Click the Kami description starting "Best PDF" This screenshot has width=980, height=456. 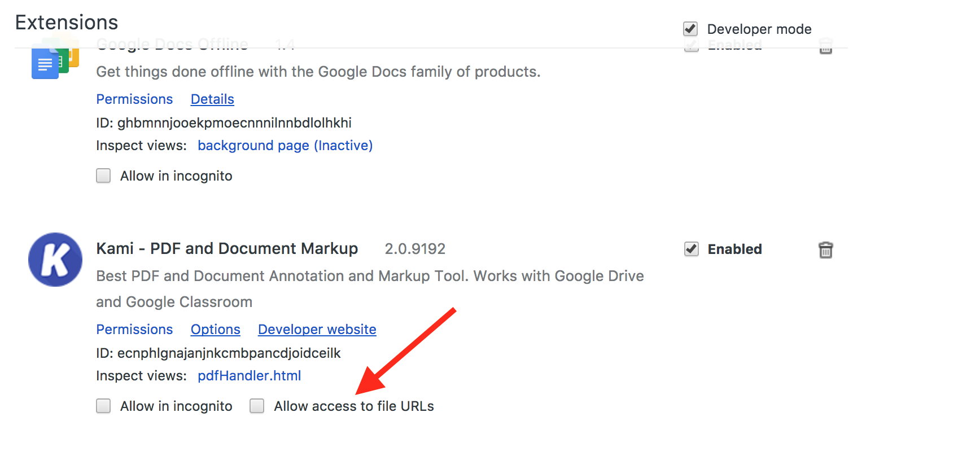point(370,289)
